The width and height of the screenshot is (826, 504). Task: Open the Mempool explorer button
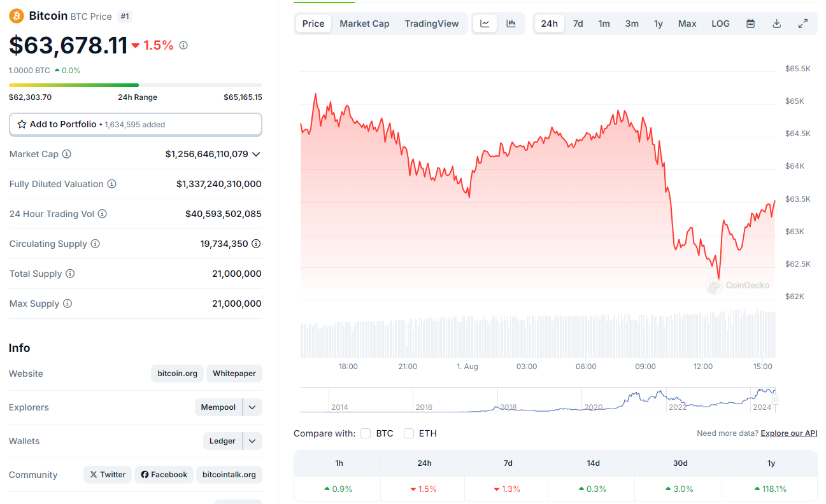(x=218, y=407)
